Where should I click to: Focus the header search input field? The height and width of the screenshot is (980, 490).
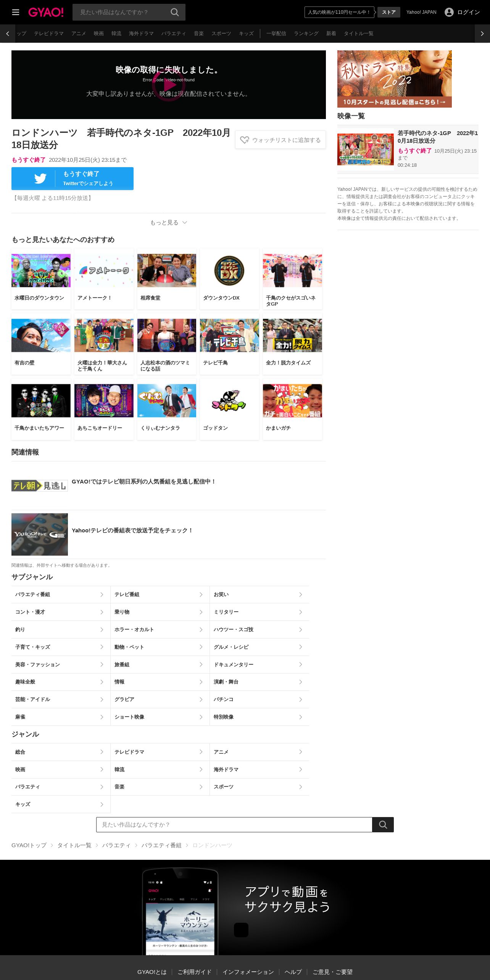click(122, 12)
